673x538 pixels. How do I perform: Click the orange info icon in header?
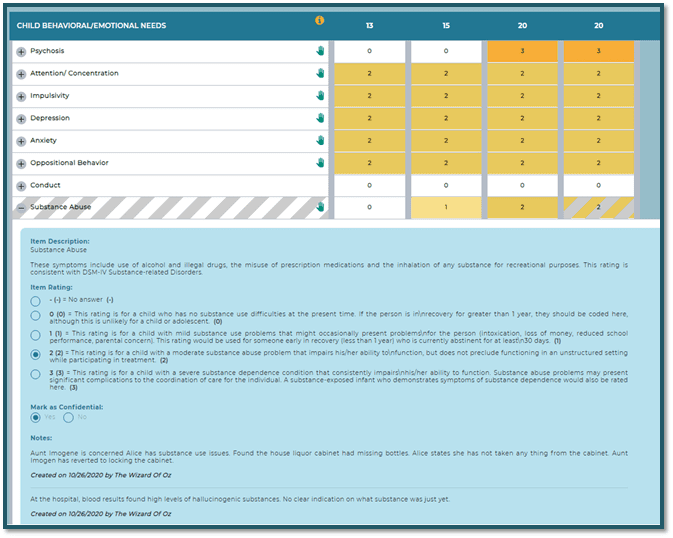320,20
